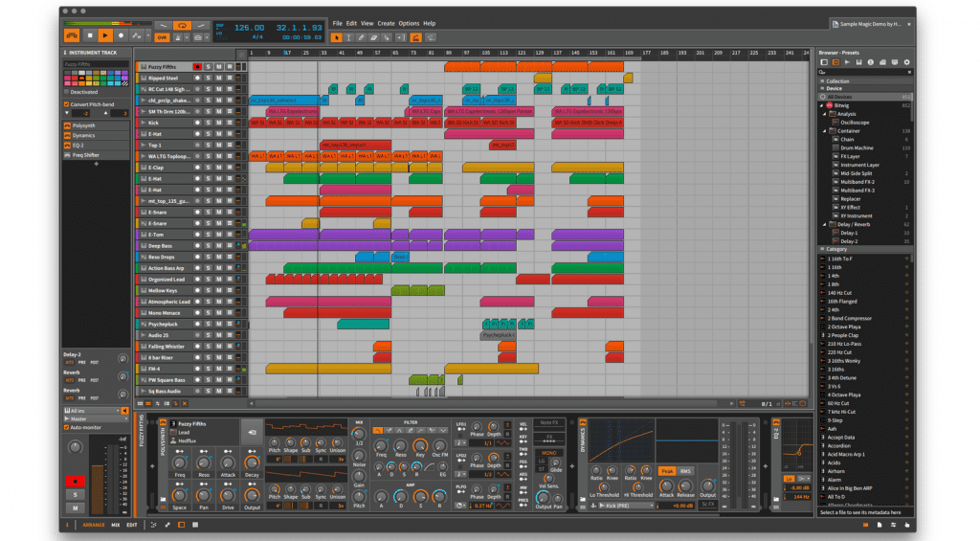Solo the Ripped Steel track
The width and height of the screenshot is (980, 541).
tap(209, 79)
